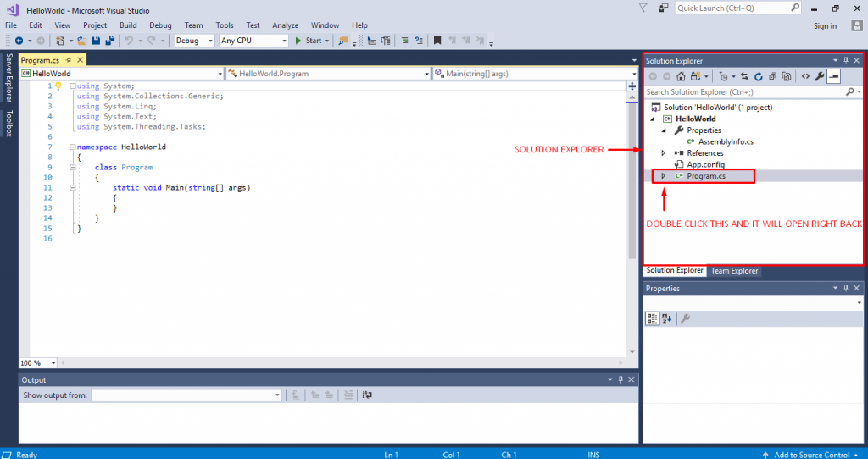
Task: Toggle pin on Program.cs tab
Action: point(70,60)
